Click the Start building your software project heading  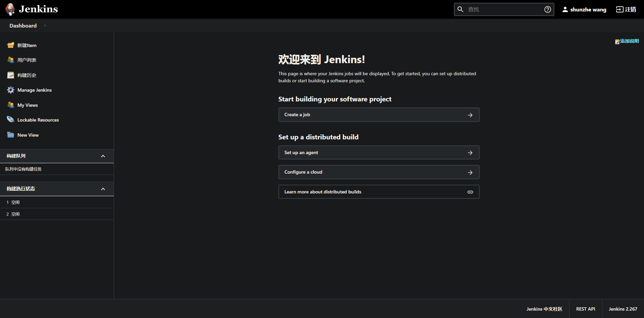[x=335, y=99]
